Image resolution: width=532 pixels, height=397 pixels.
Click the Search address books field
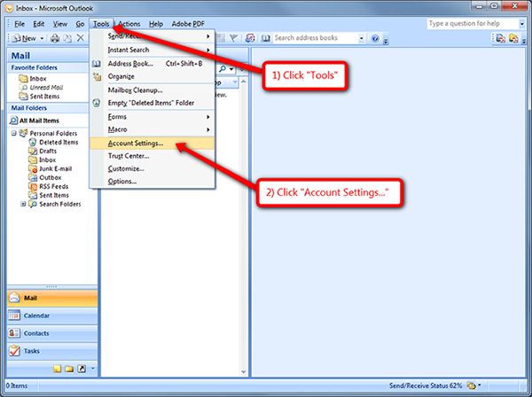tap(315, 38)
